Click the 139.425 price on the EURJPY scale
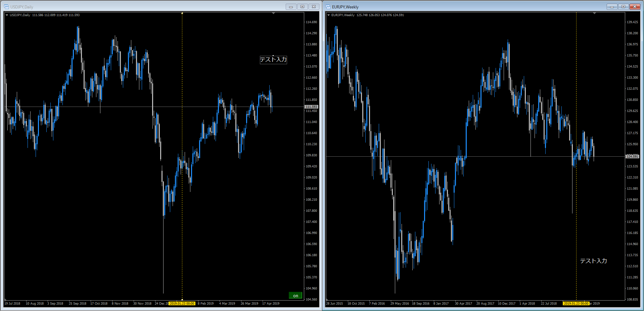The width and height of the screenshot is (644, 311). pos(632,22)
